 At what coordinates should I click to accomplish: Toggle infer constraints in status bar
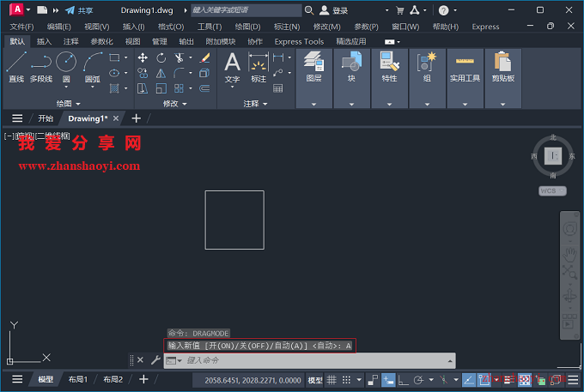coord(373,380)
